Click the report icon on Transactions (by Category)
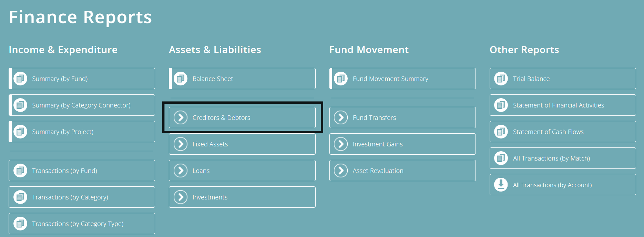Viewport: 644px width, 237px height. click(x=20, y=197)
